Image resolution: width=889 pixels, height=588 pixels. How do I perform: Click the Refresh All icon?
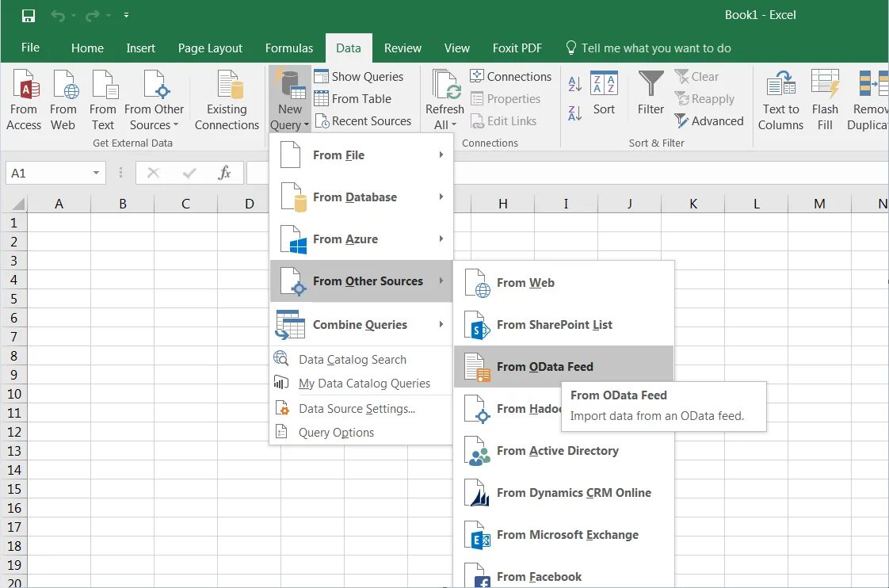pyautogui.click(x=445, y=85)
